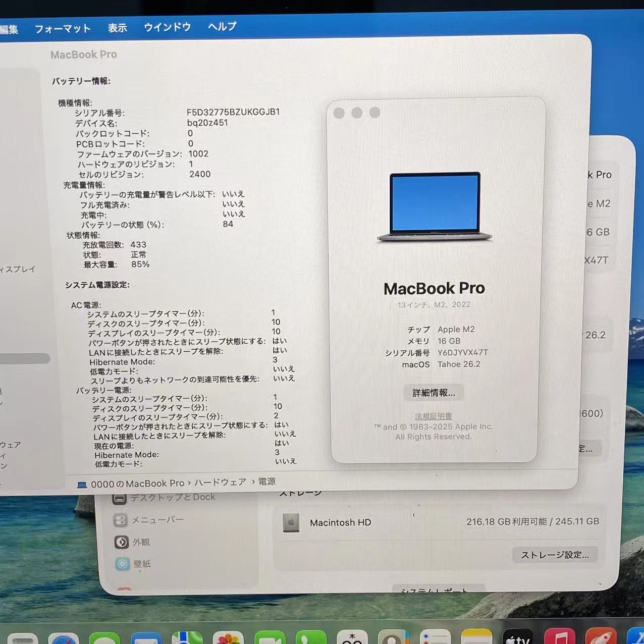
Task: Click the 正常 condition value
Action: [x=139, y=254]
